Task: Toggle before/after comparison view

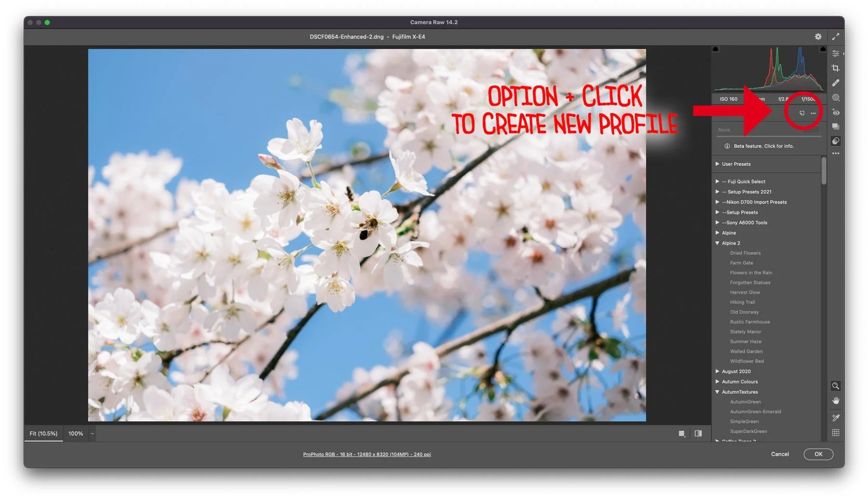Action: click(x=698, y=433)
